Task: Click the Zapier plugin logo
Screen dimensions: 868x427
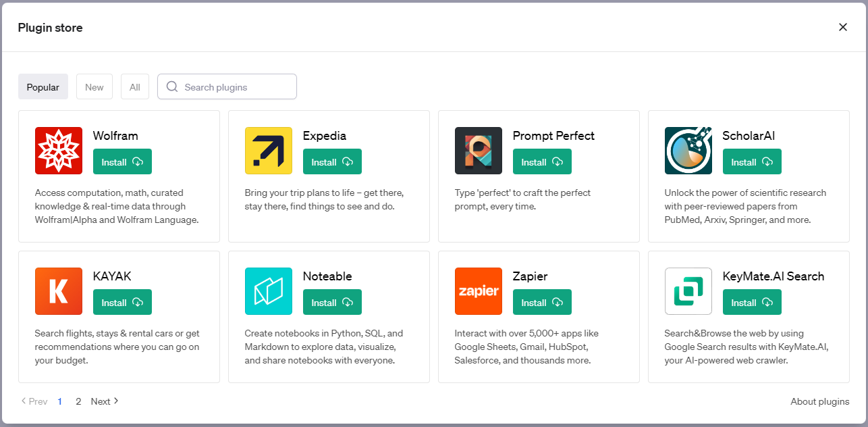Action: click(479, 291)
